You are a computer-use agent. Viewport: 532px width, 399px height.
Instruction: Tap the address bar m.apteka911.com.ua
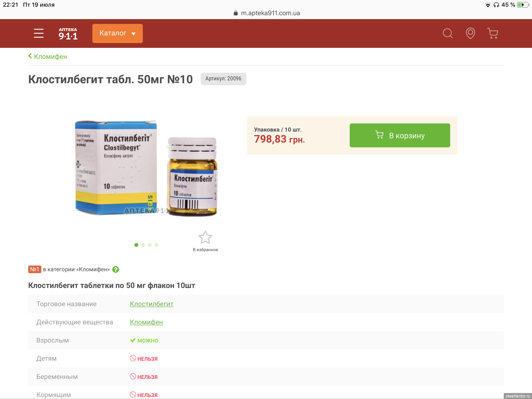coord(266,13)
